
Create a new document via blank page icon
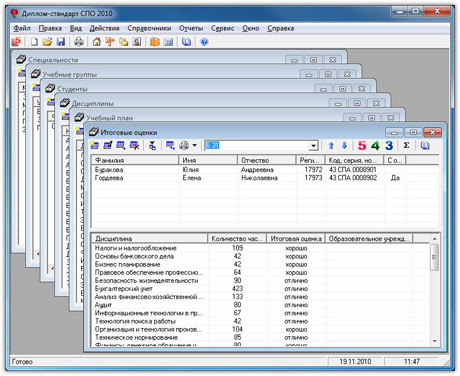tap(34, 42)
